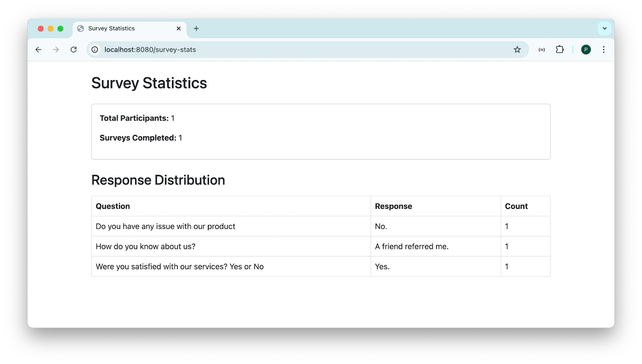This screenshot has width=642, height=364.
Task: Click the count for the 'No.' row
Action: point(526,226)
